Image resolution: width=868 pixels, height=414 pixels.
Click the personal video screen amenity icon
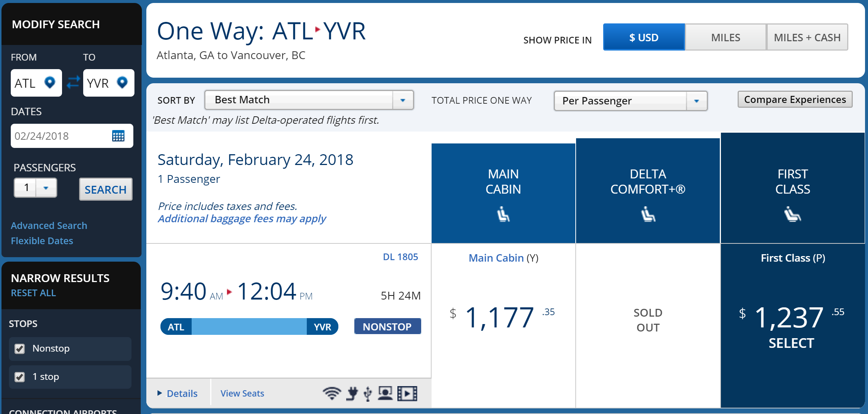[385, 393]
